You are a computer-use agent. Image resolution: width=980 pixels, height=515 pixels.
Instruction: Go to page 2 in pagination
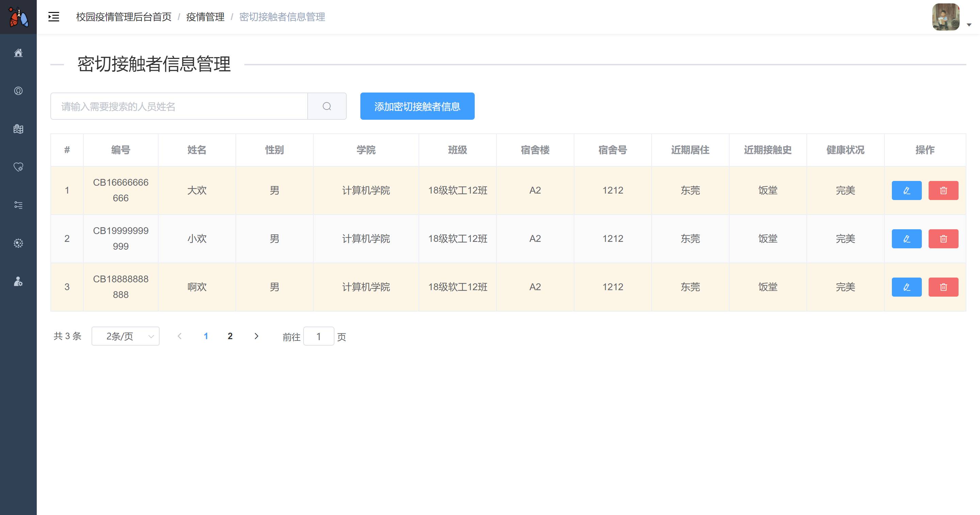click(230, 336)
